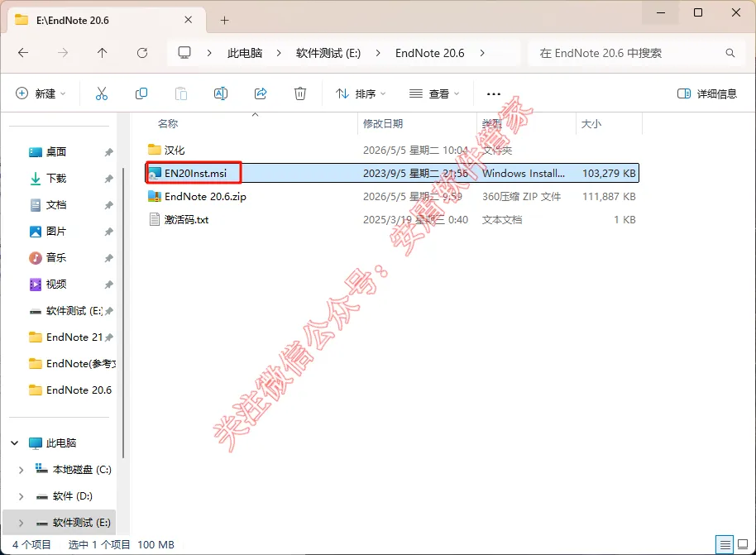
Task: Click the Rename icon in toolbar
Action: 221,93
